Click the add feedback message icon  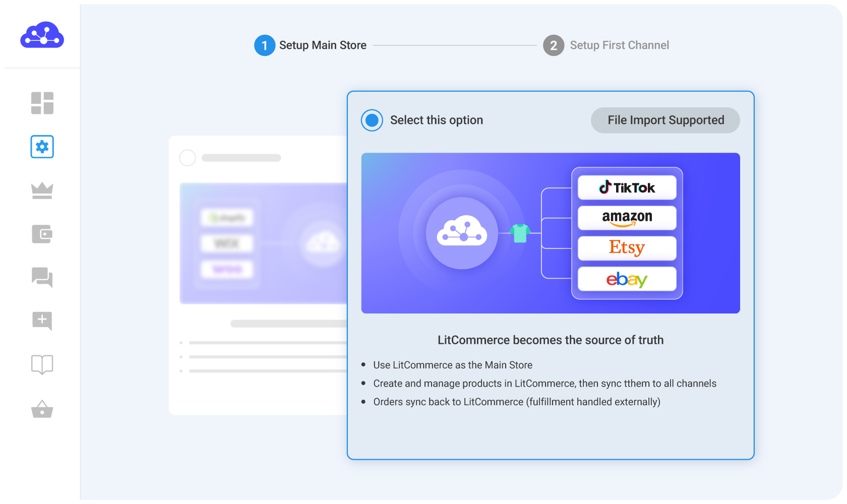42,321
